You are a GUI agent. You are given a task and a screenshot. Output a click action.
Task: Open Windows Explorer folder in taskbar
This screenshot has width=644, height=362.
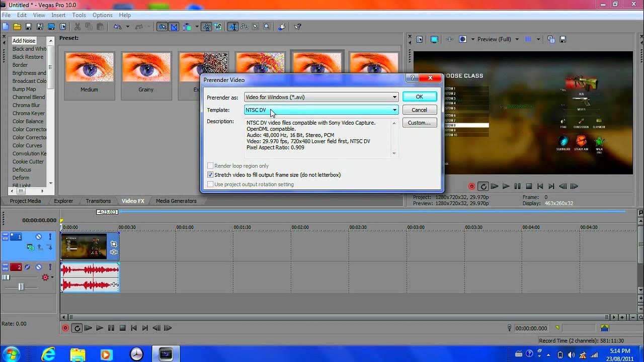(x=77, y=354)
